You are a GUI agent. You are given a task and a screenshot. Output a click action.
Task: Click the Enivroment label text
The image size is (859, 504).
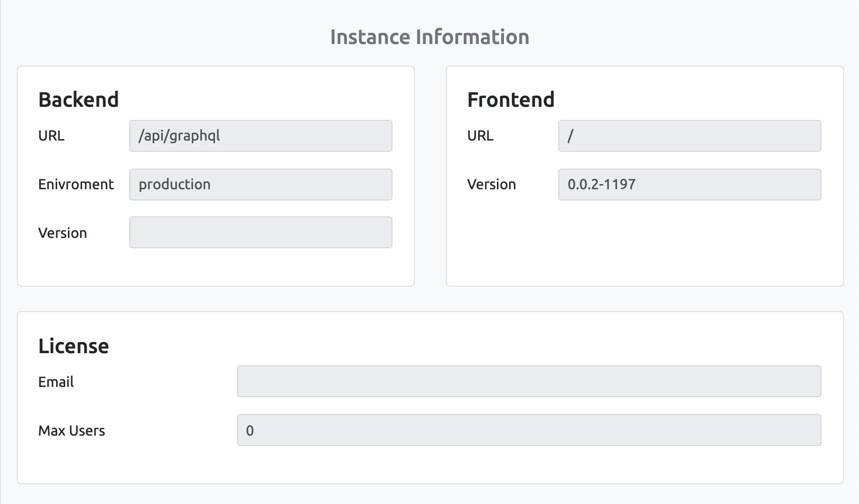76,184
